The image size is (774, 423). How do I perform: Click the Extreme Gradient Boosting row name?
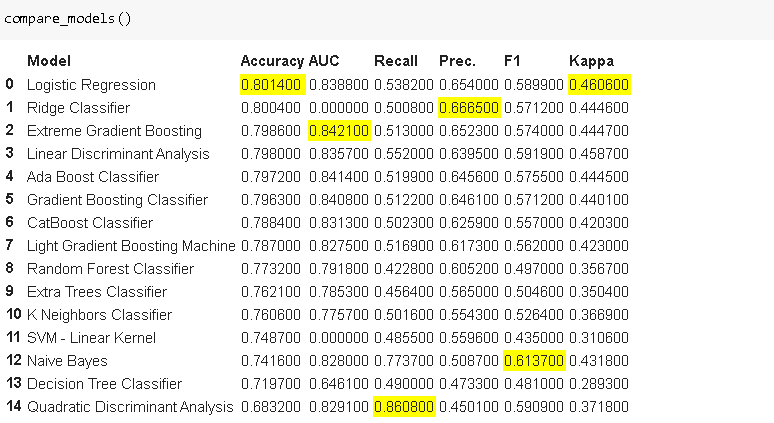(x=115, y=131)
